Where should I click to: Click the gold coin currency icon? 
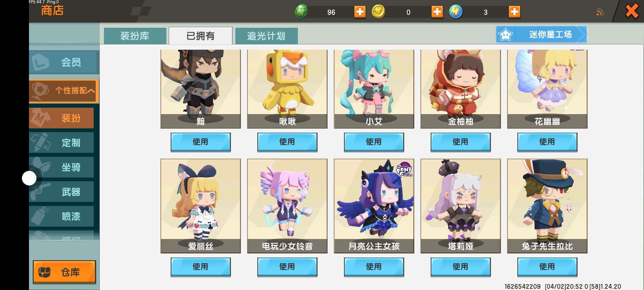point(378,12)
